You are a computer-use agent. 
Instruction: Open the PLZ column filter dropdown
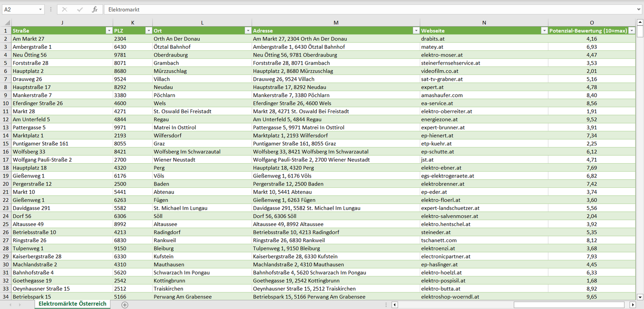click(148, 31)
